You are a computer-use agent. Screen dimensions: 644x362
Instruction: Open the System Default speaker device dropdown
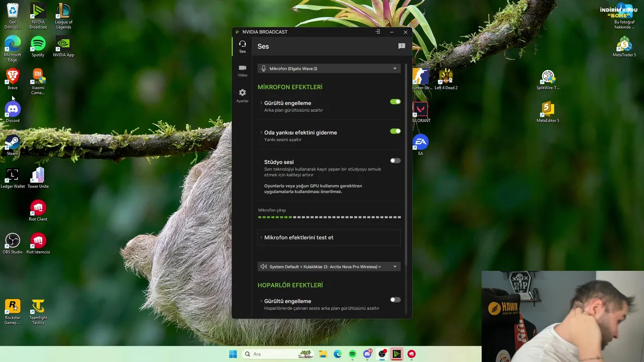pos(329,266)
